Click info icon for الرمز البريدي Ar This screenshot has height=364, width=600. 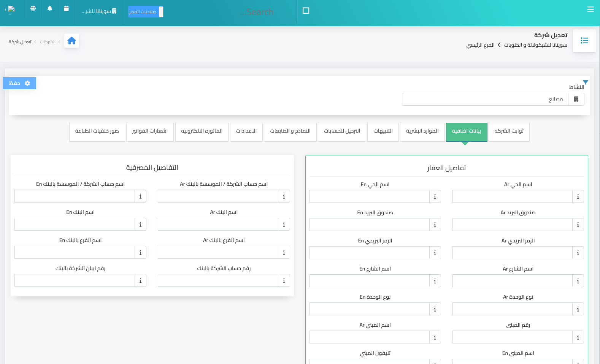(578, 253)
